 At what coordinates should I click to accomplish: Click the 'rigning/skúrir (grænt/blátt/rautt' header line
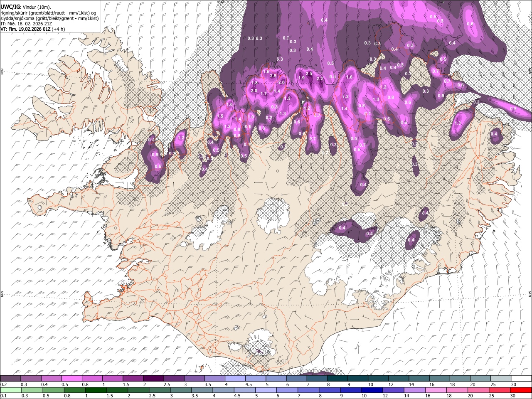(x=49, y=12)
